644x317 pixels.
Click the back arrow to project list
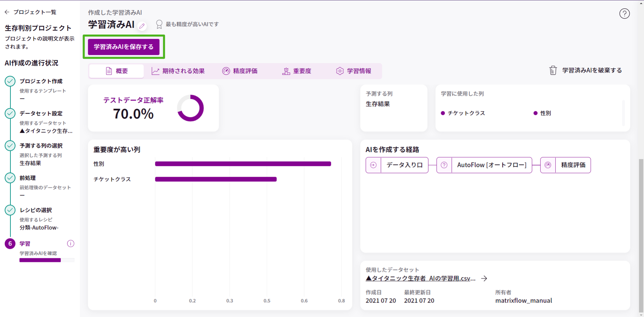pyautogui.click(x=7, y=12)
